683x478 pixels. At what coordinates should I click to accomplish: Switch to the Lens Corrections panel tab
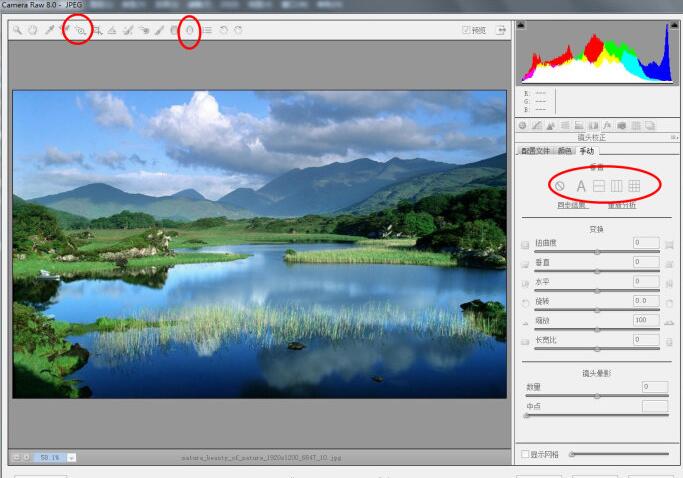(593, 125)
